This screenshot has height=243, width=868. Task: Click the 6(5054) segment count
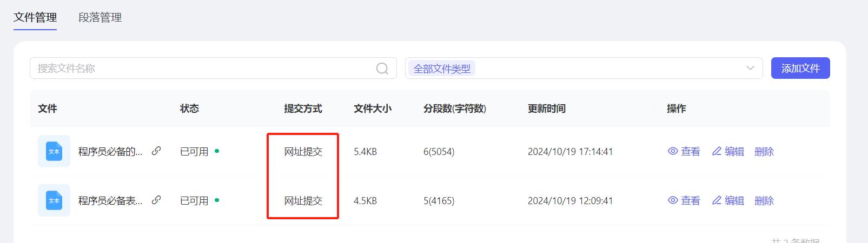439,152
